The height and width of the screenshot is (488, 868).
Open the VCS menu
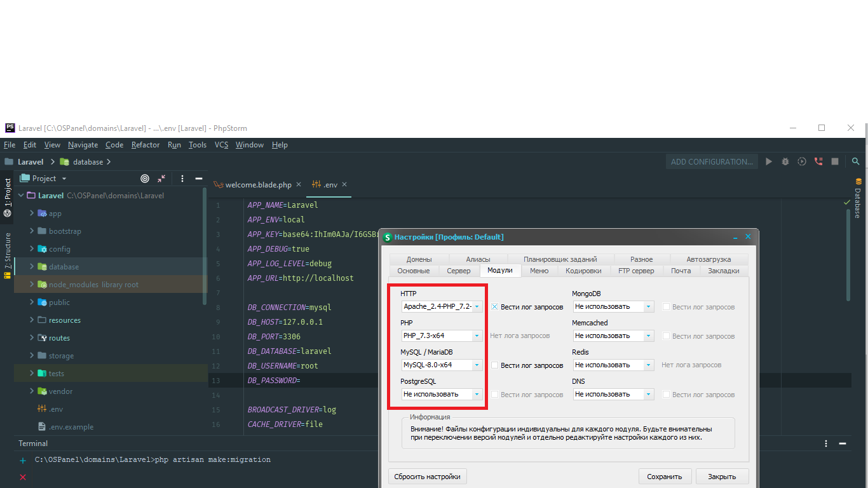[221, 145]
